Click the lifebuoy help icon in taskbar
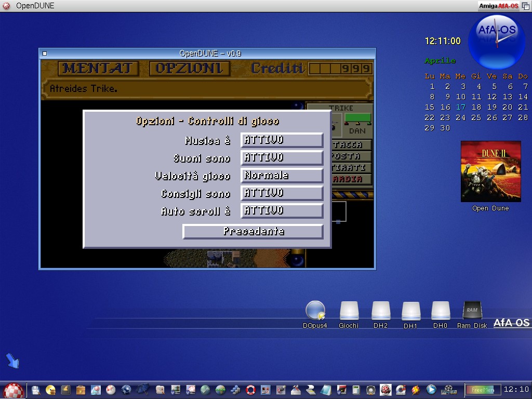532x399 pixels. (x=251, y=390)
